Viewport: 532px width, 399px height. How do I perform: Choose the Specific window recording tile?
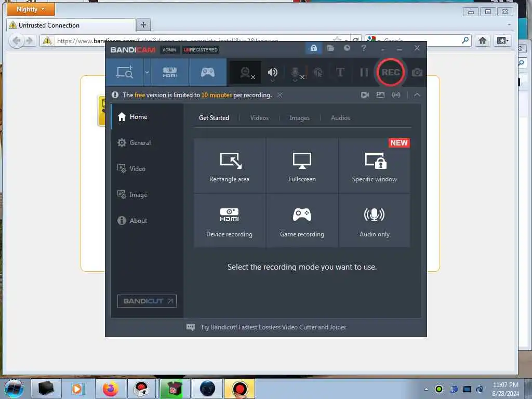tap(374, 166)
